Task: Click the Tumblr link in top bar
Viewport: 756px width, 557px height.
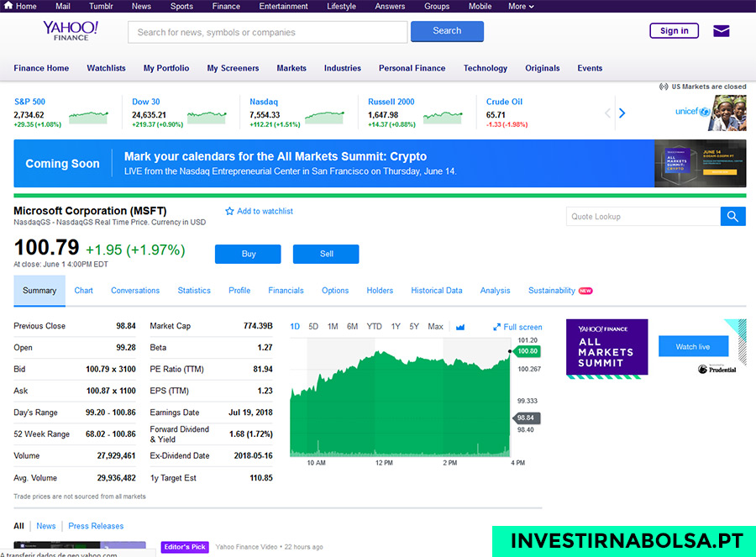Action: click(x=101, y=6)
